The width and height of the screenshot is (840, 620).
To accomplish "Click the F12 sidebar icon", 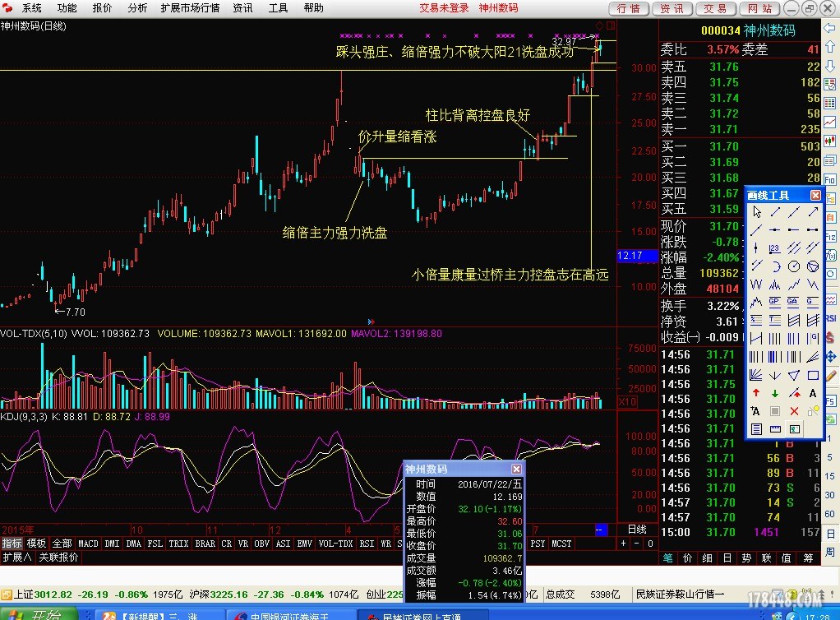I will (830, 237).
